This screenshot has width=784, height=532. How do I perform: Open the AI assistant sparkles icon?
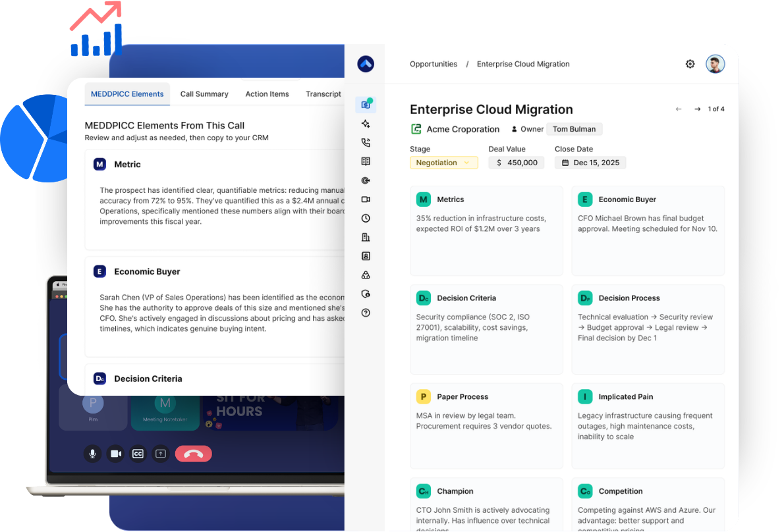[x=366, y=123]
